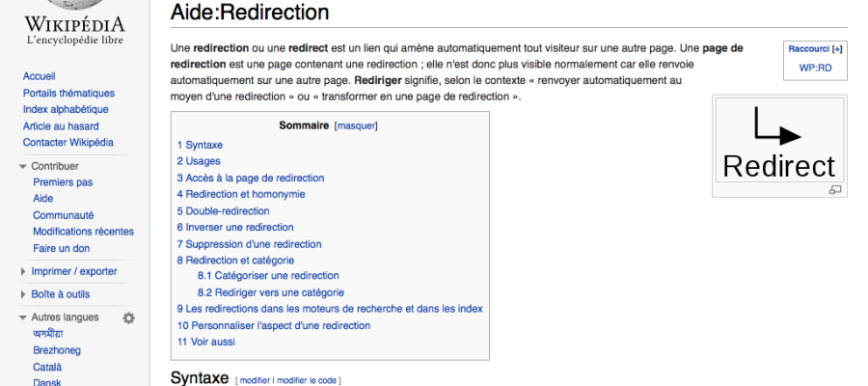The width and height of the screenshot is (868, 386).
Task: Click the Wikipédia logo
Action: point(73,26)
